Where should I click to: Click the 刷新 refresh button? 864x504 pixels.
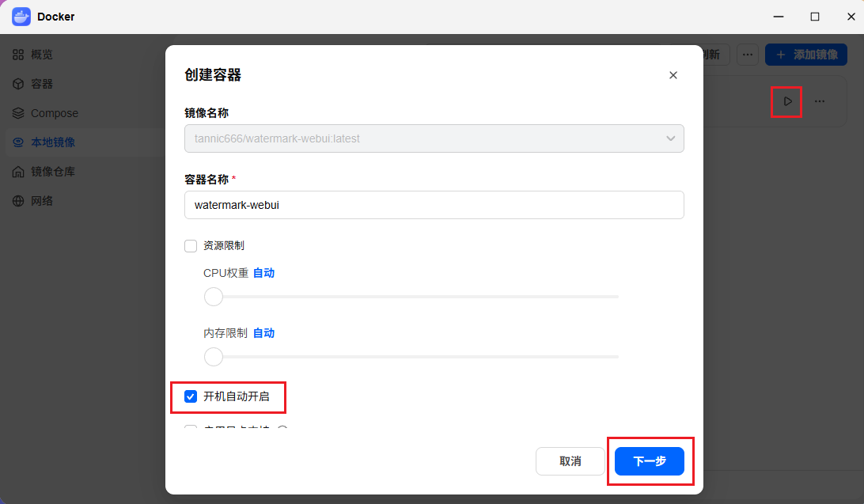pos(715,55)
